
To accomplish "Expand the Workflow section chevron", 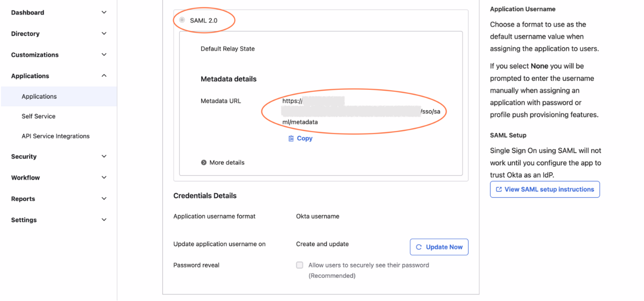I will pyautogui.click(x=104, y=178).
